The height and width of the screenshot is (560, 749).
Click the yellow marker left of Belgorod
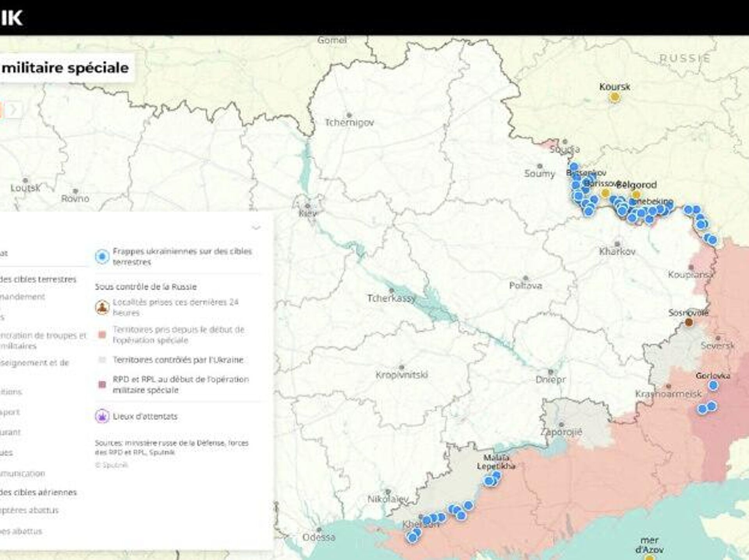[605, 193]
